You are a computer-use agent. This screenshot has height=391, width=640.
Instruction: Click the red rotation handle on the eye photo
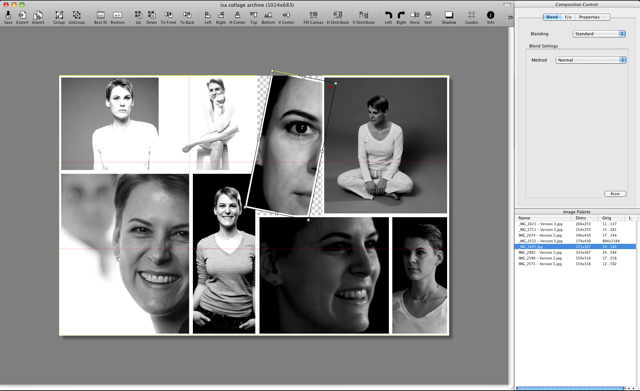click(331, 87)
